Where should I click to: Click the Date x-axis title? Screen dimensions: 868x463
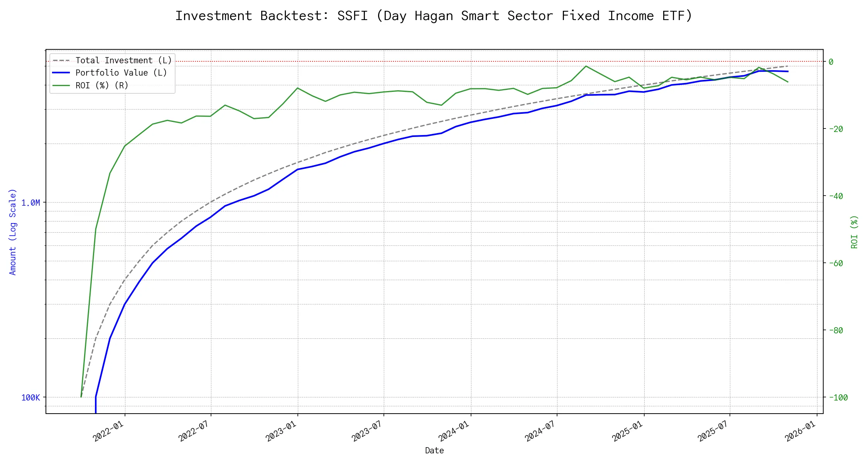tap(434, 451)
